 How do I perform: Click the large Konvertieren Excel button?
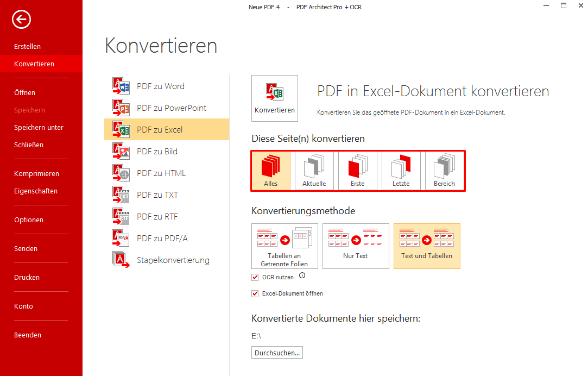(275, 98)
